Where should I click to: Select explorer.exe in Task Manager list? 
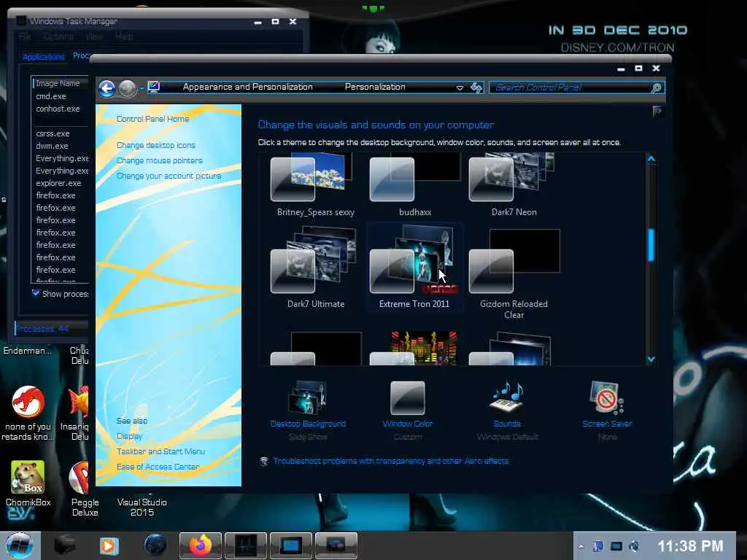click(x=58, y=183)
